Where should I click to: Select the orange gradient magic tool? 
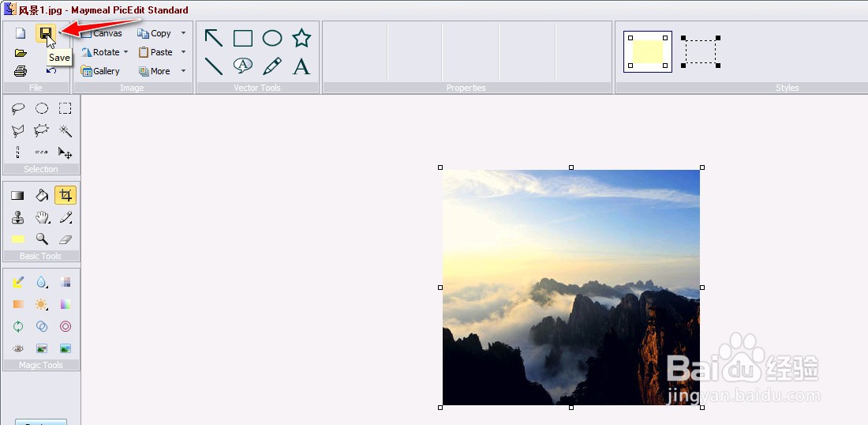18,304
